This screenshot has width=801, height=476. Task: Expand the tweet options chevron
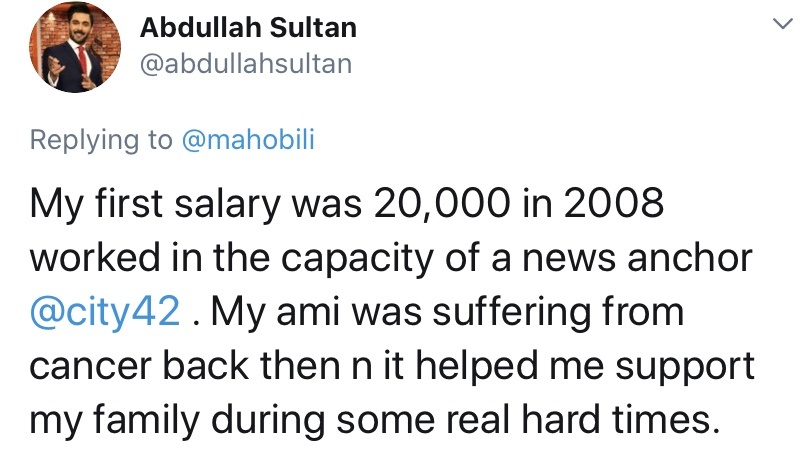(x=782, y=23)
